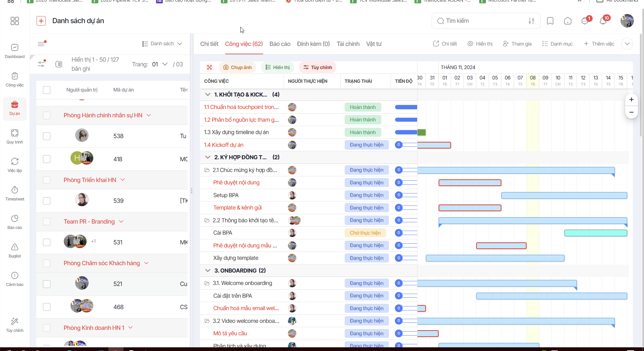
Task: Open the chat messages icon in the top bar
Action: coord(584,21)
